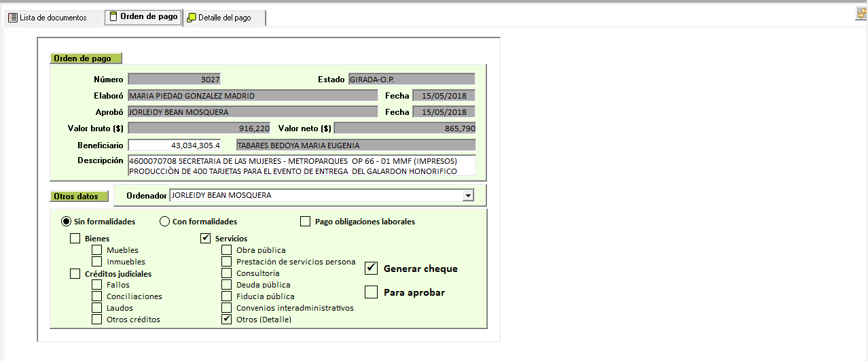Click into the Descripción text box
868x361 pixels.
302,166
